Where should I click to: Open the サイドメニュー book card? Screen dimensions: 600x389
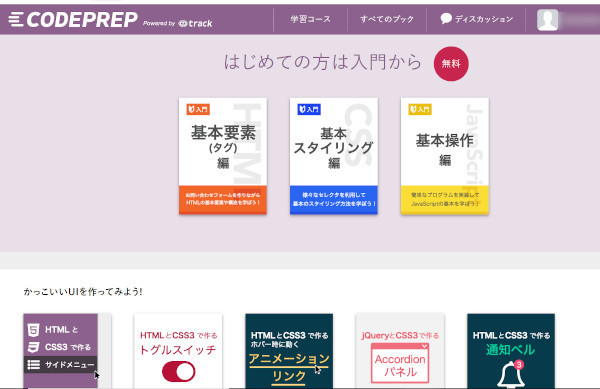[x=67, y=351]
